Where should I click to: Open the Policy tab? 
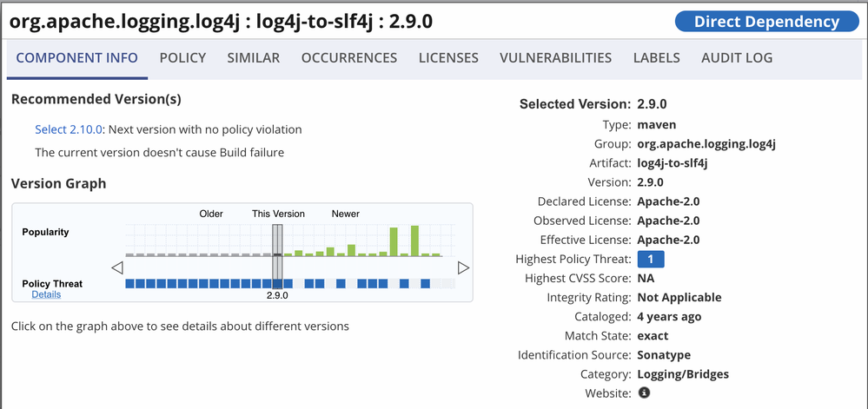(x=182, y=58)
